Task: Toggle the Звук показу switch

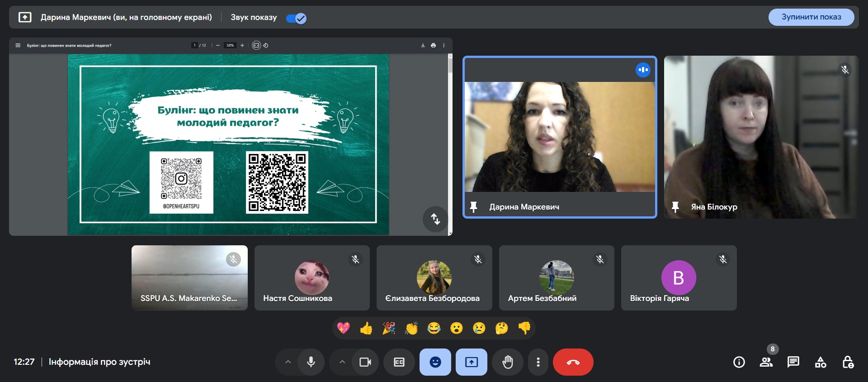Action: [296, 18]
